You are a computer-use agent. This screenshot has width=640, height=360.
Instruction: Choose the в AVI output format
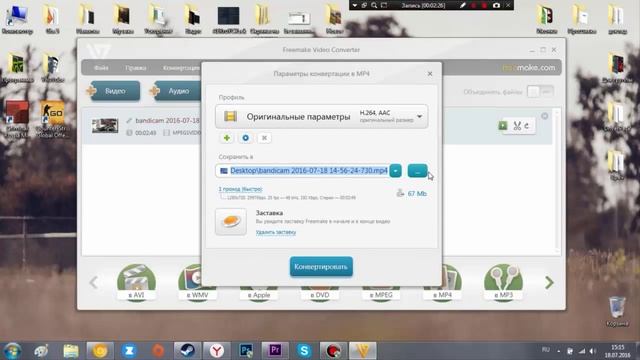click(x=136, y=282)
